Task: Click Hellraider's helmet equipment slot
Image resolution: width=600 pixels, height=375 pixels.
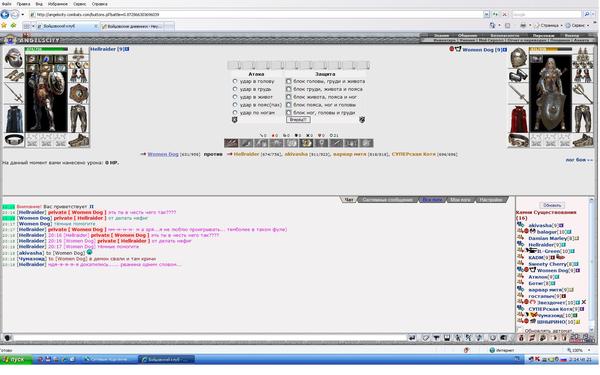Action: pos(13,58)
